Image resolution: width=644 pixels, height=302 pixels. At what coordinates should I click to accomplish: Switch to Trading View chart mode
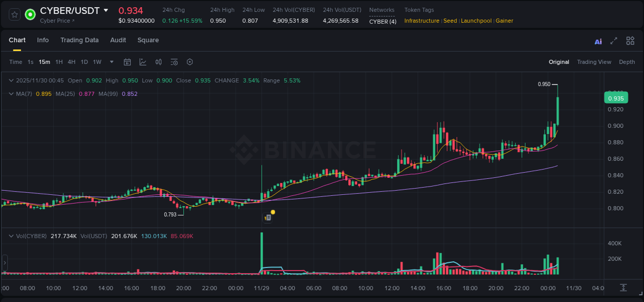pos(594,62)
